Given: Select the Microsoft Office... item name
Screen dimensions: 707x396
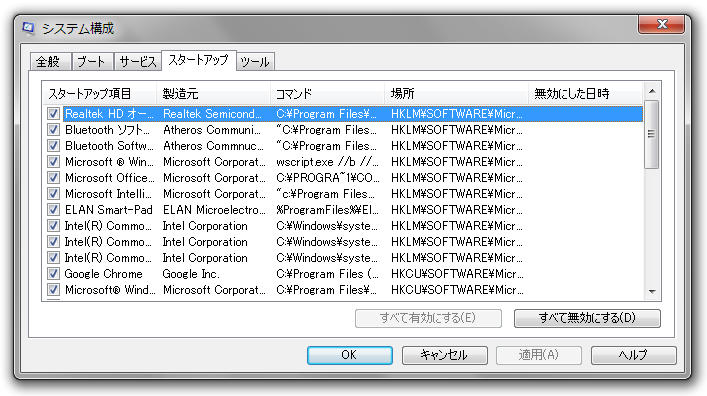Looking at the screenshot, I should coord(110,178).
